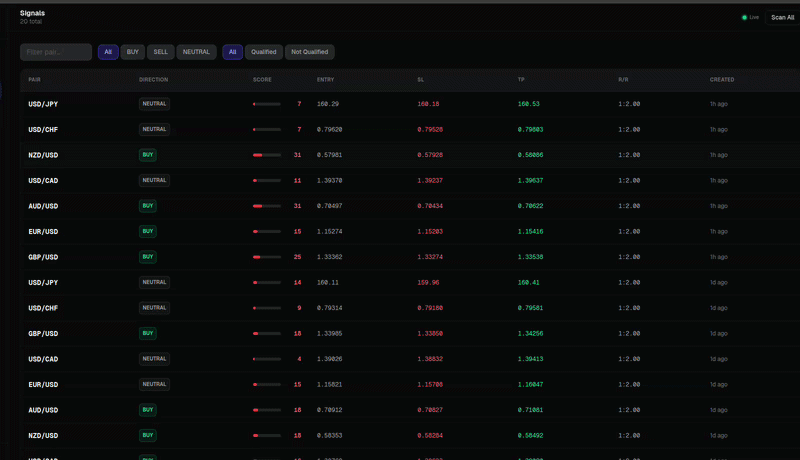Screen dimensions: 800x460
Task: Open NZD/USD pair with entry 0.57981
Action: pyautogui.click(x=43, y=155)
